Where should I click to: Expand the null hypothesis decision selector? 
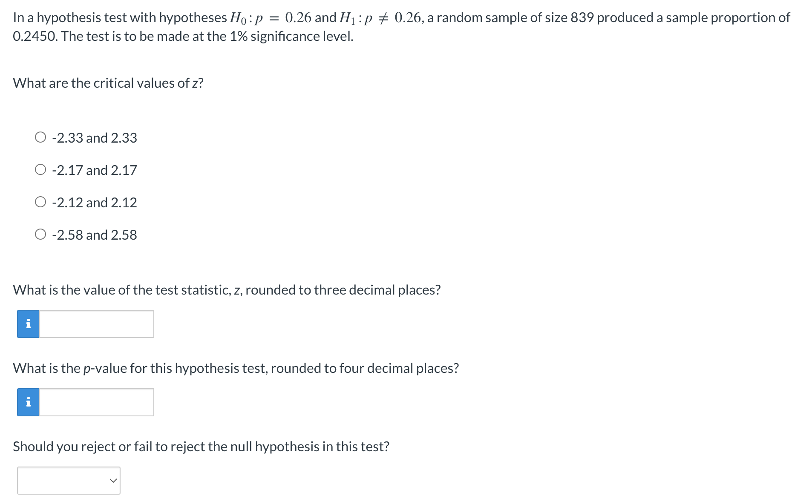pyautogui.click(x=68, y=480)
